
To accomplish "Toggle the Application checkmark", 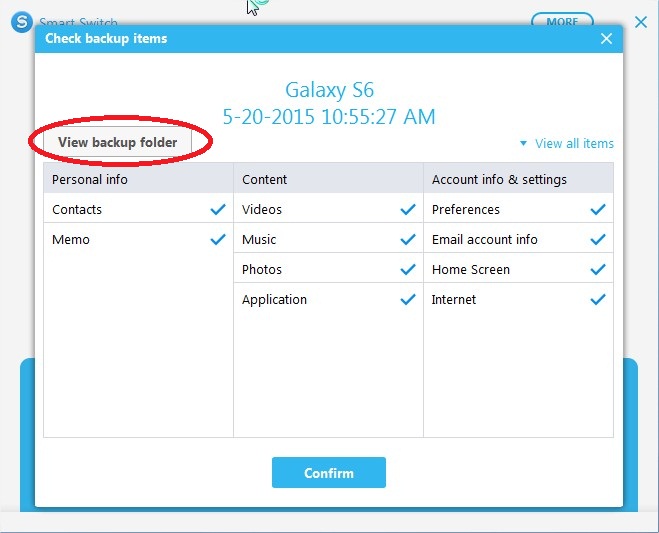I will click(x=408, y=300).
